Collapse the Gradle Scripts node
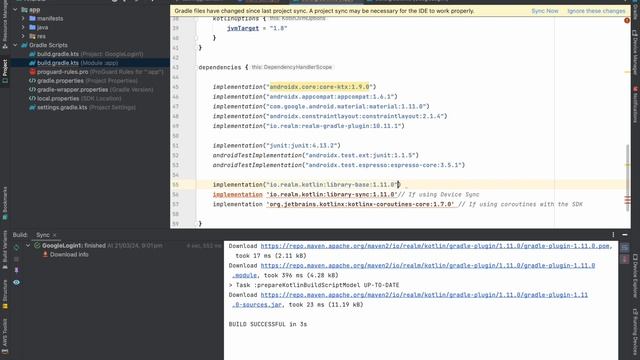The width and height of the screenshot is (640, 360). tap(15, 45)
